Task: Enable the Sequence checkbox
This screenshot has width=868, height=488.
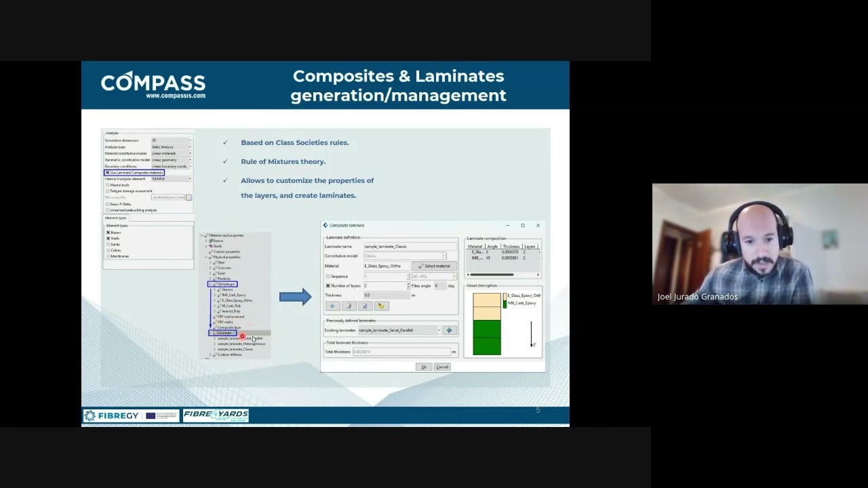Action: click(328, 277)
